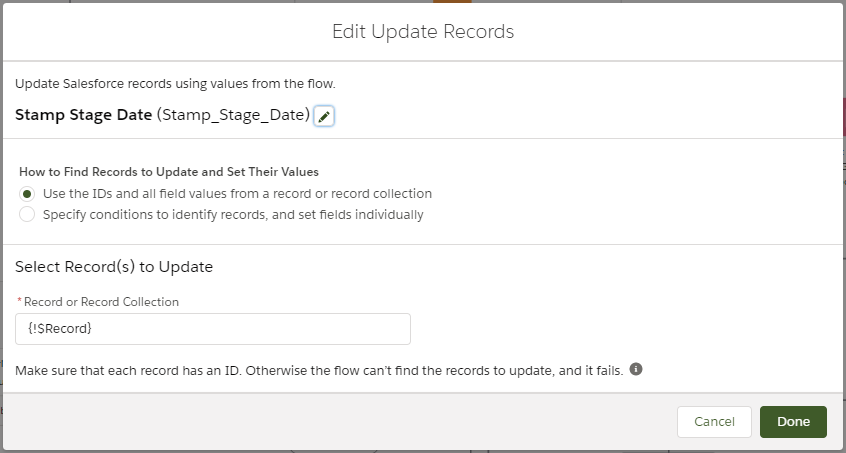Click the 'Select Record(s) to Update' heading
This screenshot has width=846, height=453.
[114, 267]
